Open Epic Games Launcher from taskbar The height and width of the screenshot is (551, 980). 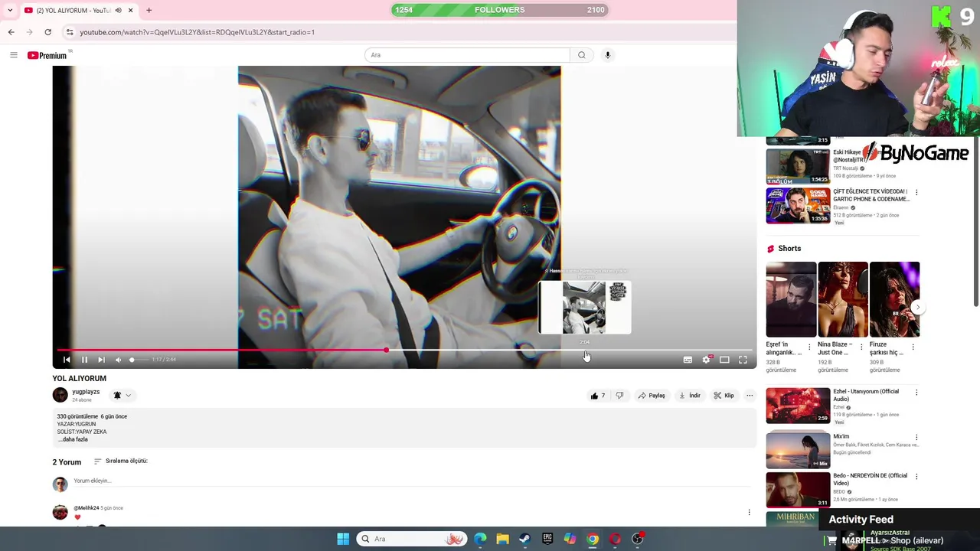point(547,539)
